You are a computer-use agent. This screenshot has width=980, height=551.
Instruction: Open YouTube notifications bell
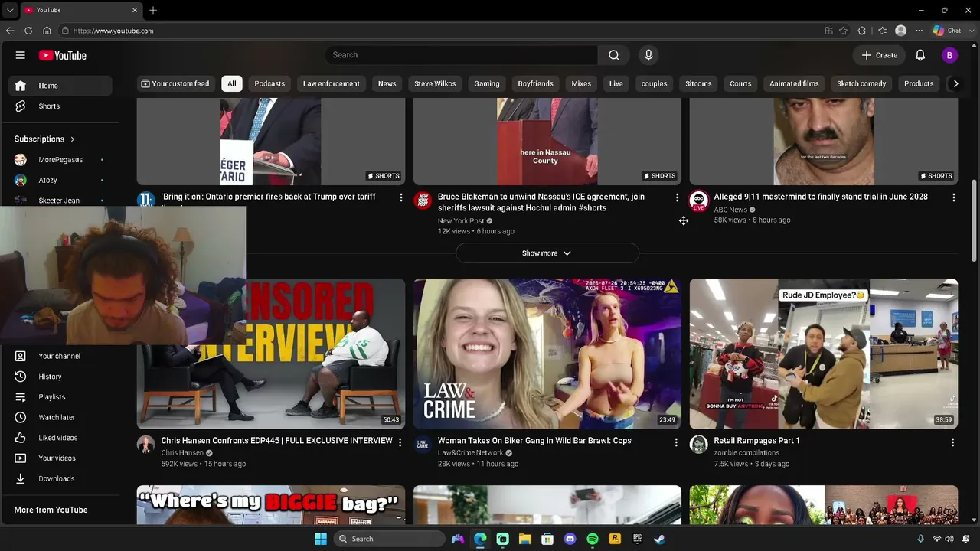coord(920,55)
